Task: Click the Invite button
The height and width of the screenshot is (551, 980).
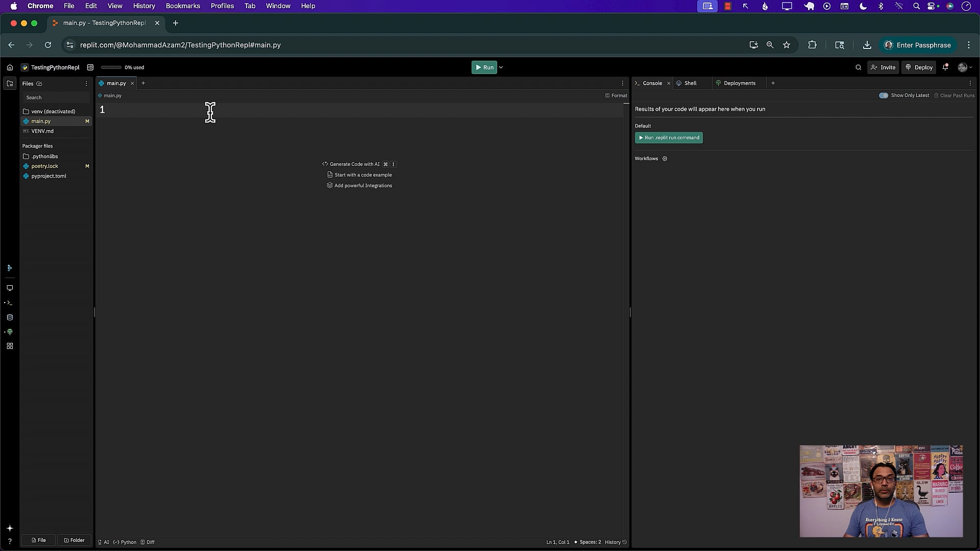Action: 883,67
